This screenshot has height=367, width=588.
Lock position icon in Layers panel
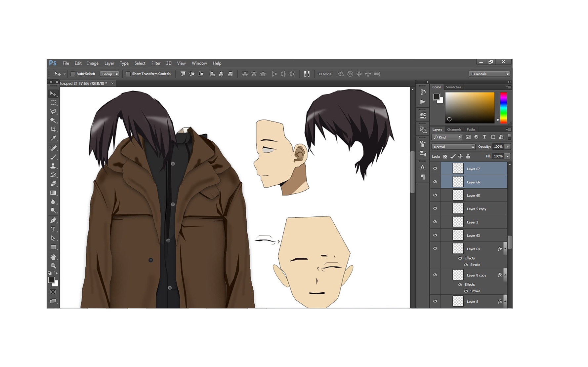click(x=460, y=157)
